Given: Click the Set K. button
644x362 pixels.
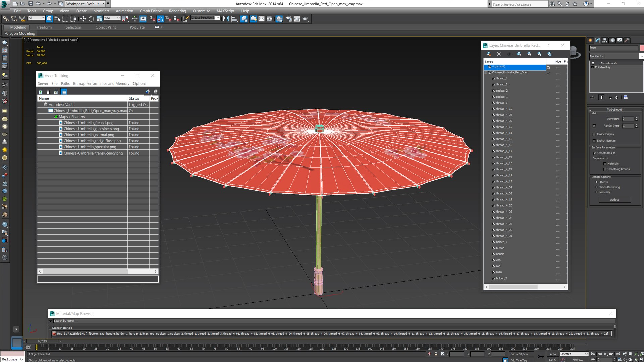Looking at the screenshot, I should click(x=553, y=360).
